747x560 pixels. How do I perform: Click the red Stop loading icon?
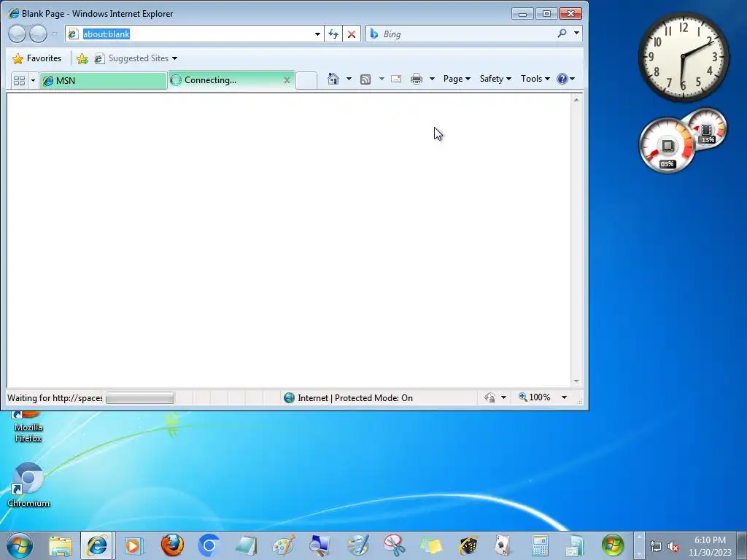point(351,34)
